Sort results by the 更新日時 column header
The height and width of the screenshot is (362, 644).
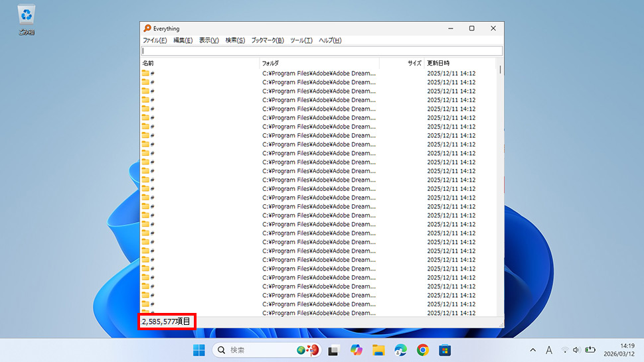pos(458,63)
